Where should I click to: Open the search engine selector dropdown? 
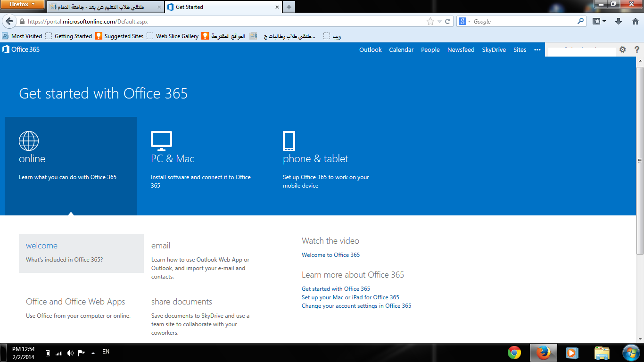click(464, 21)
